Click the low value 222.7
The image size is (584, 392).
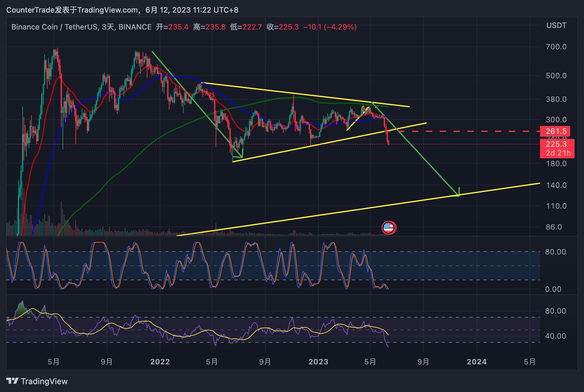point(252,27)
